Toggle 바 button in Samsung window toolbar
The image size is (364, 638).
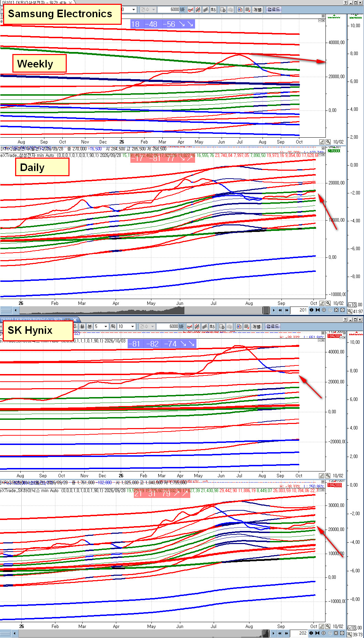tap(183, 10)
